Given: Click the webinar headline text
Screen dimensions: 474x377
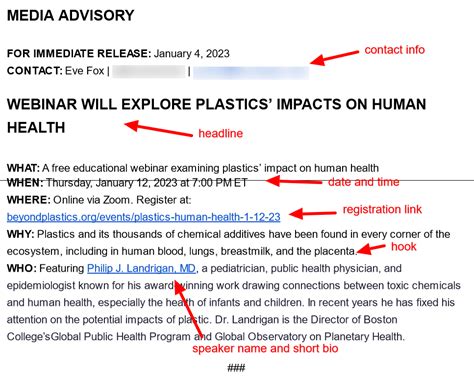Looking at the screenshot, I should [x=216, y=116].
